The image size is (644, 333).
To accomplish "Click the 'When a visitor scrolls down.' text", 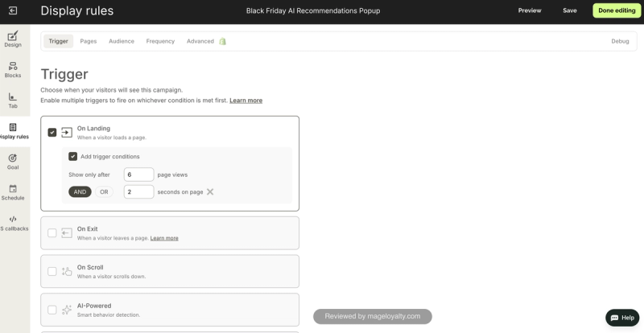I will pyautogui.click(x=111, y=277).
